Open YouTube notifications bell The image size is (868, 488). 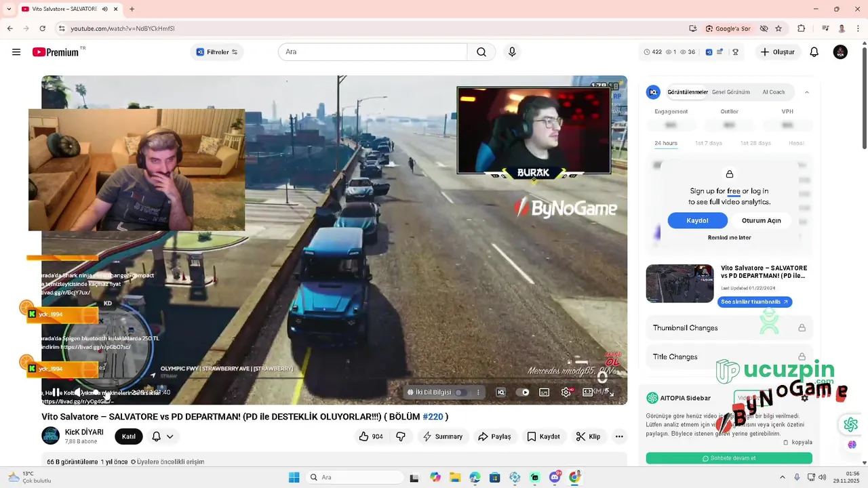pos(814,52)
